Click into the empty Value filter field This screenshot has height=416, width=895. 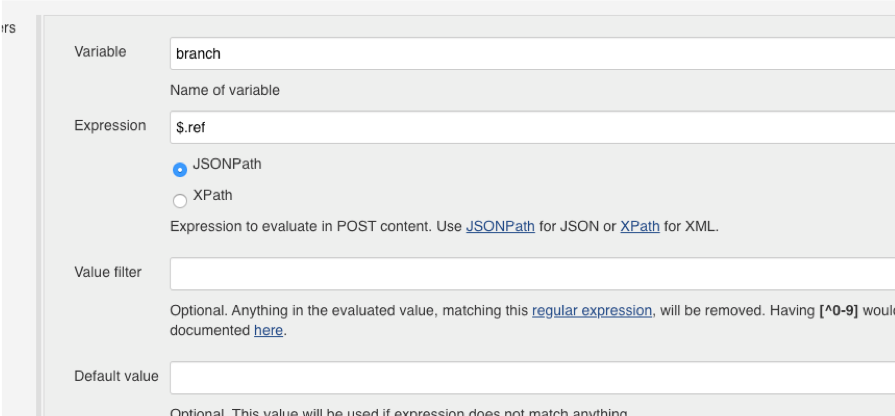530,273
